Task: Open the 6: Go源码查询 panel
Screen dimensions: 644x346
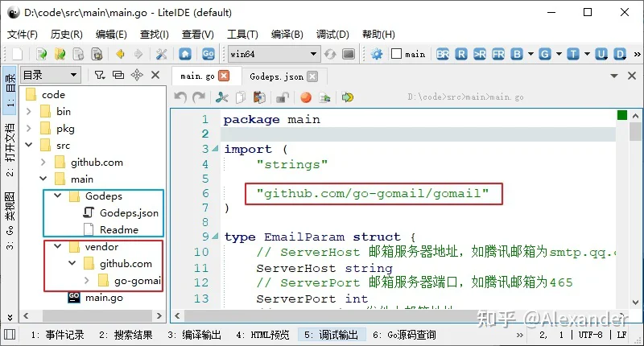Action: pyautogui.click(x=403, y=335)
